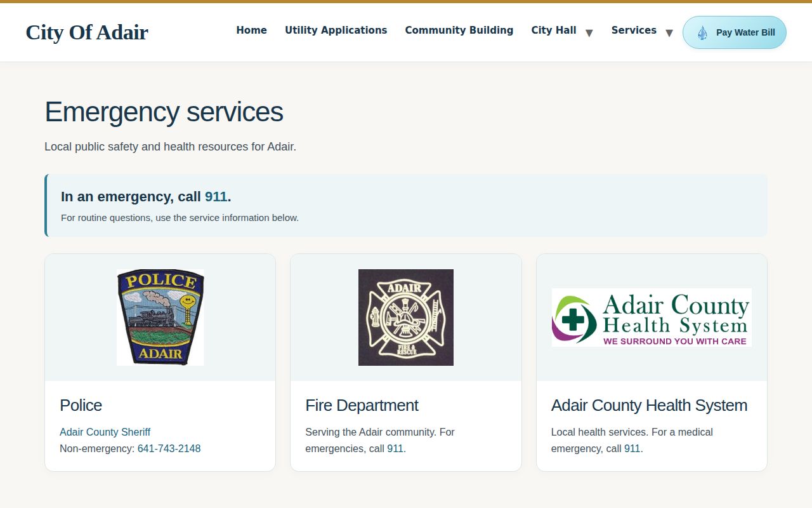Call the non-emergency number 641-743-2148
Screen dimensions: 812x508
(169, 448)
